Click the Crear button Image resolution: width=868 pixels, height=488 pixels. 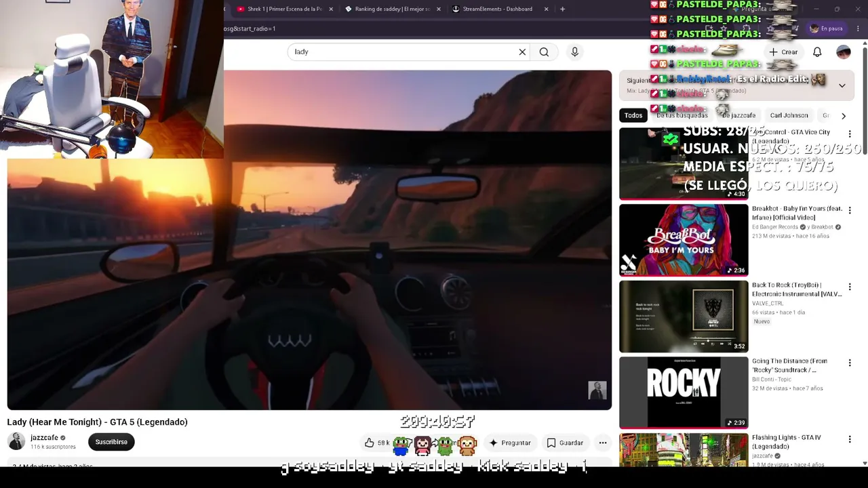point(783,52)
